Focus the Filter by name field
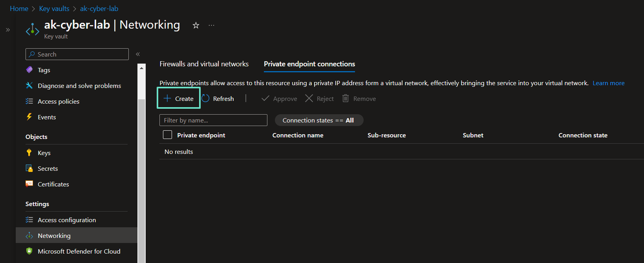Image resolution: width=644 pixels, height=263 pixels. (213, 120)
